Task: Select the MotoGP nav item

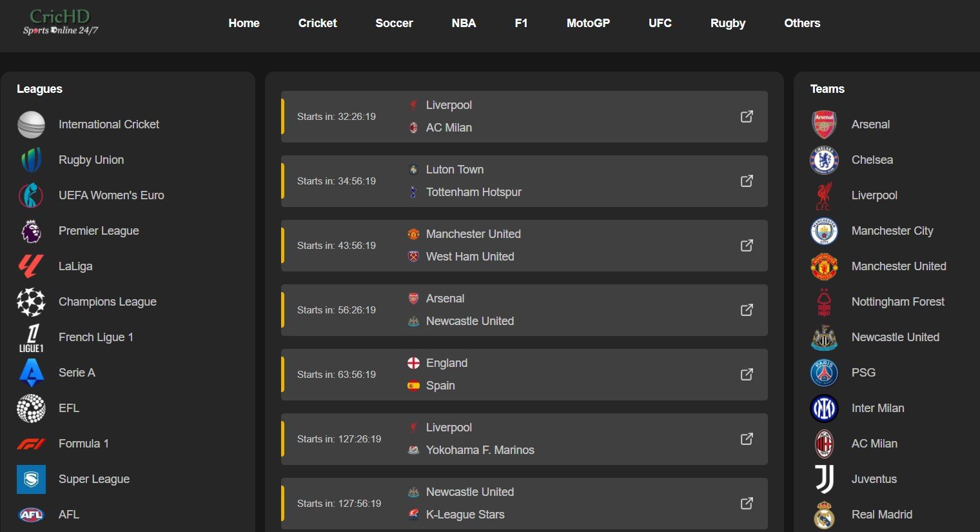Action: pyautogui.click(x=588, y=23)
